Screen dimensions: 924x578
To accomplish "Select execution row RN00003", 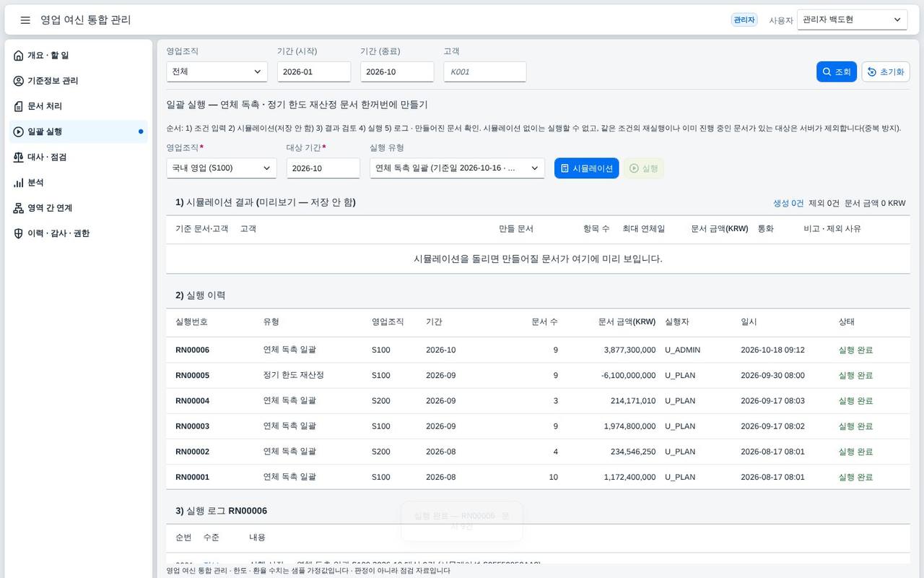I will (x=538, y=426).
